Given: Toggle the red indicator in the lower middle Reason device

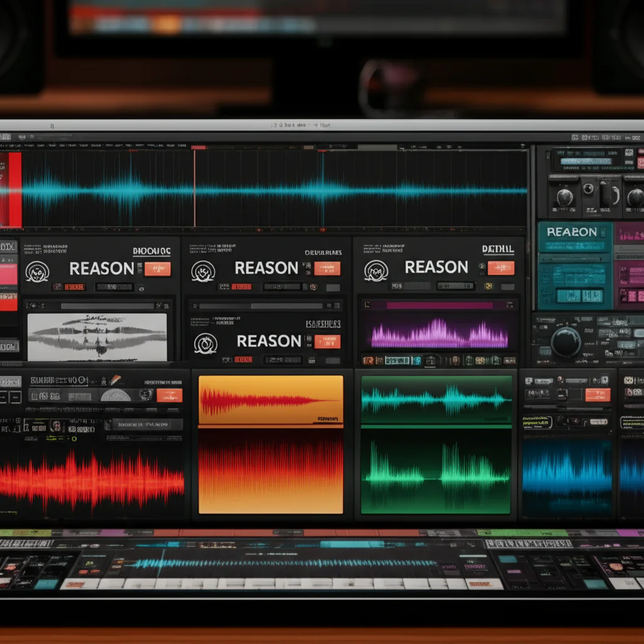Looking at the screenshot, I should pos(243,360).
